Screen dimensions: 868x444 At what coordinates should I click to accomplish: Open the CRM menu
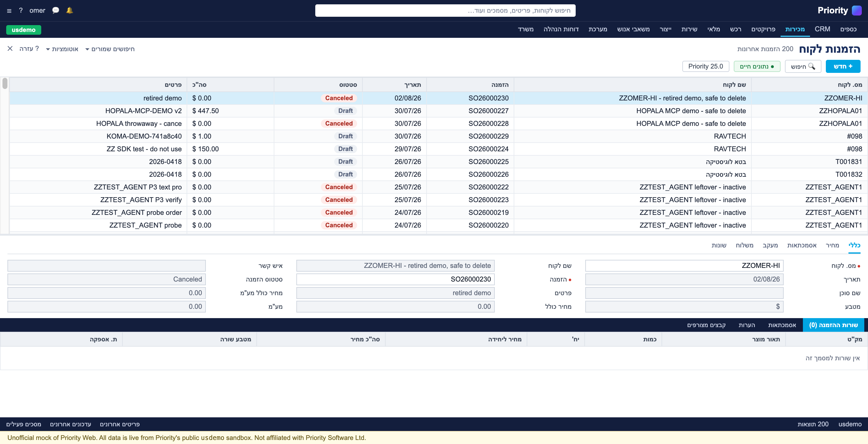click(x=822, y=29)
